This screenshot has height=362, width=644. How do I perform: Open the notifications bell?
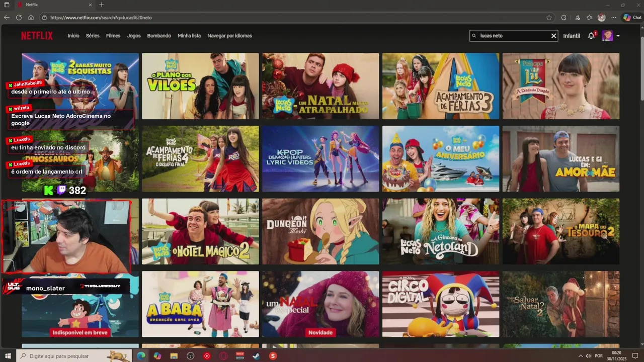click(x=591, y=36)
